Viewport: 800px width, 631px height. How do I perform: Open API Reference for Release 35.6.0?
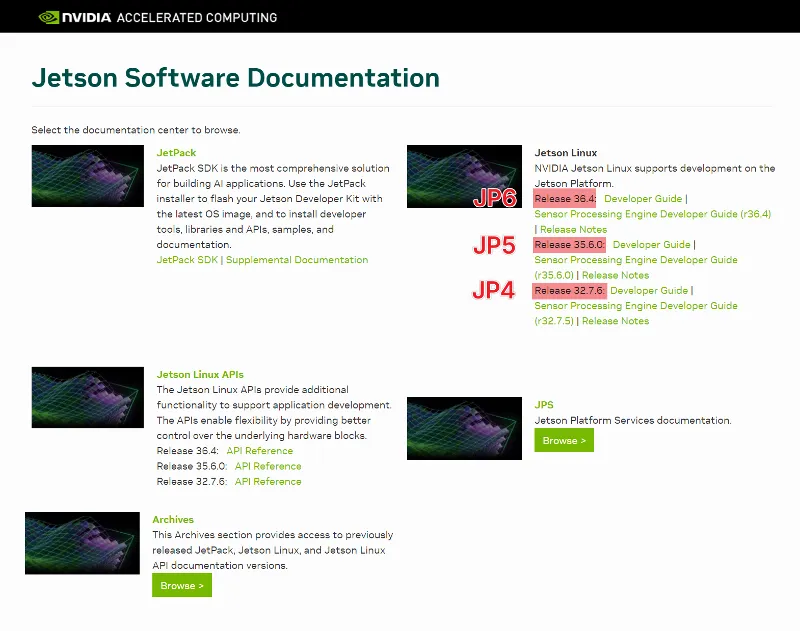pyautogui.click(x=268, y=466)
